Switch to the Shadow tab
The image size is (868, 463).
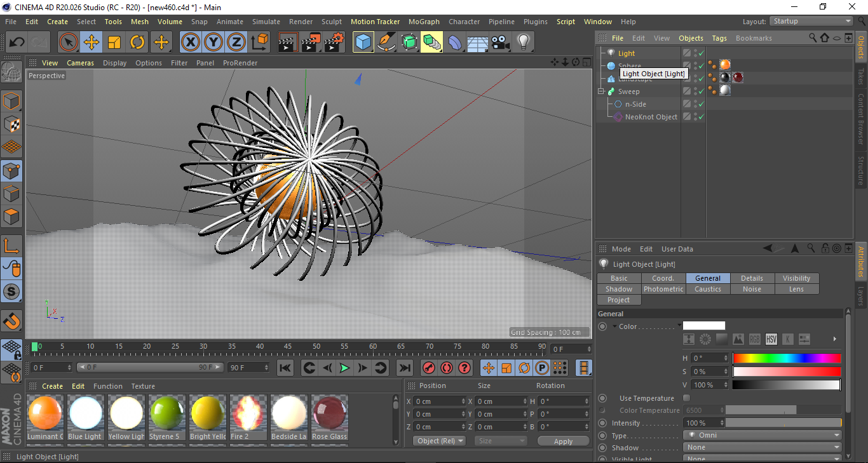[619, 289]
